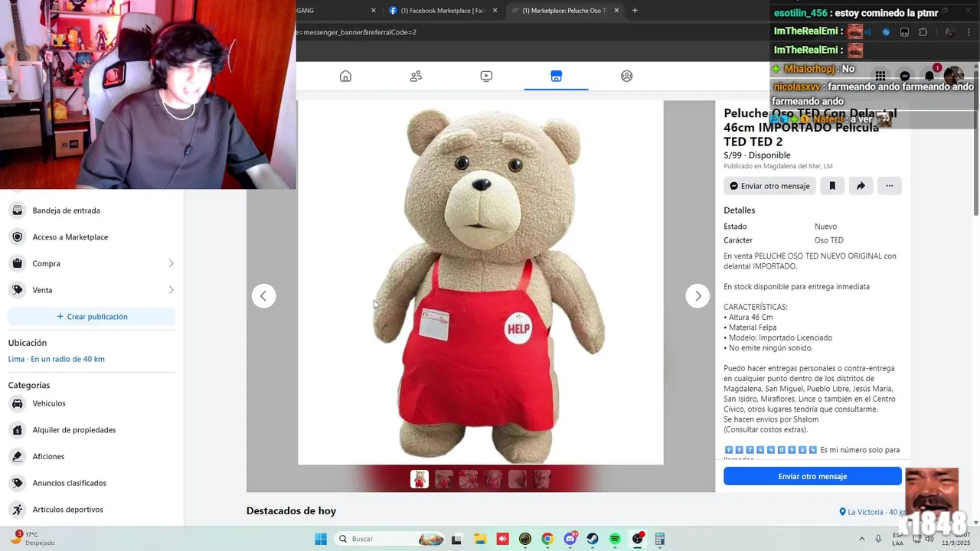Open Bandeja de entrada in sidebar
The height and width of the screenshot is (551, 980).
(92, 210)
